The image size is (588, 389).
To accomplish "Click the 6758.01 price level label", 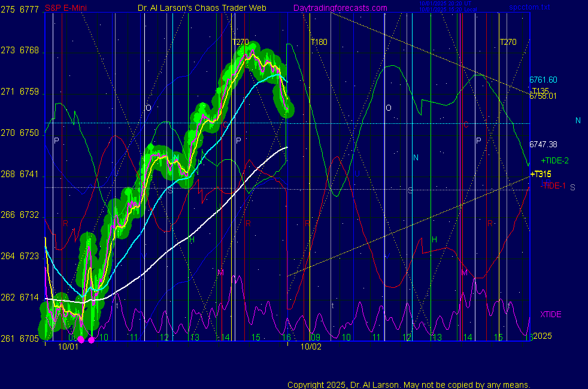I will tap(543, 96).
